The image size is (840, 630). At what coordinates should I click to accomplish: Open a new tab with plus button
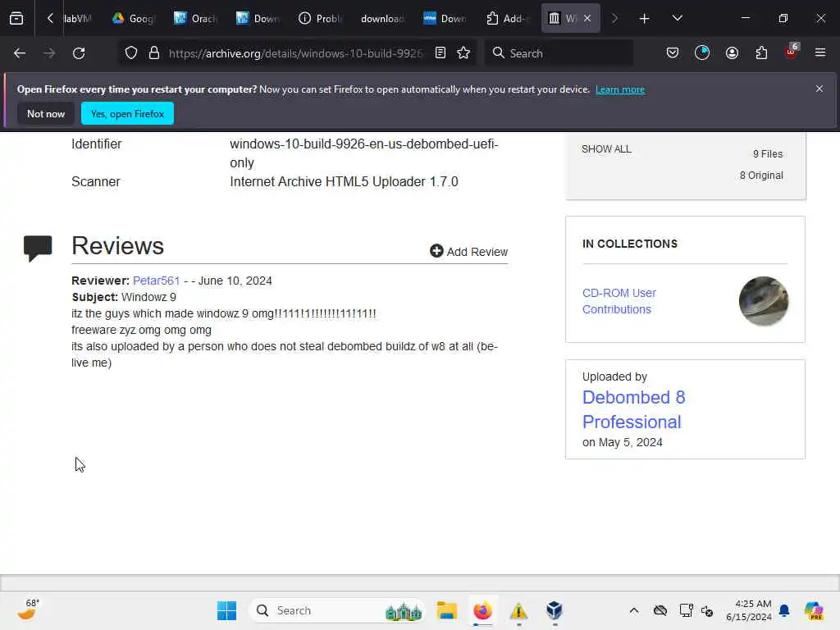tap(645, 19)
